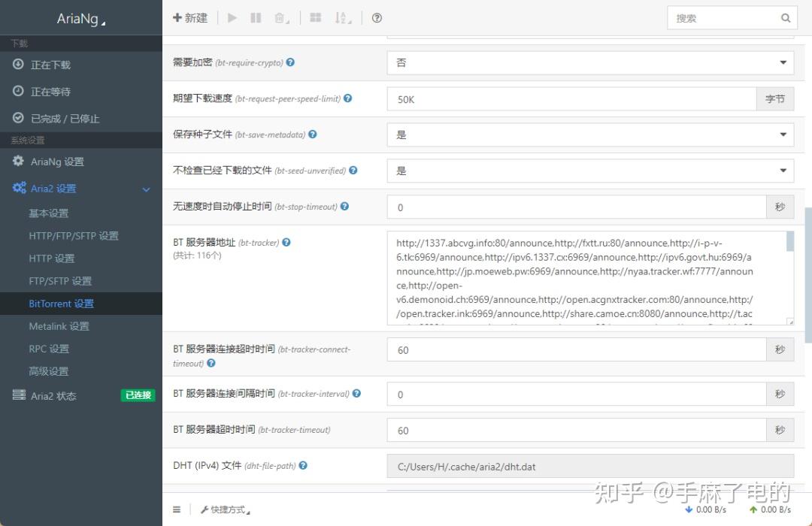
Task: Click the 正在等待 clock icon
Action: tap(18, 91)
